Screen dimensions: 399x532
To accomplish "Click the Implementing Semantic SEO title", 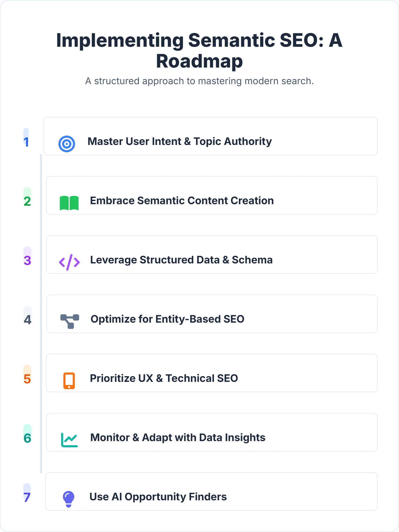I will [x=199, y=51].
